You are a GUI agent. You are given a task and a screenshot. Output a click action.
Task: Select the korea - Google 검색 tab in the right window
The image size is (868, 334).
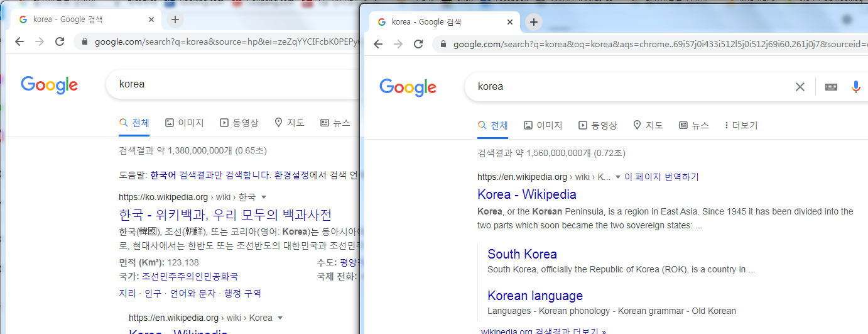coord(443,22)
